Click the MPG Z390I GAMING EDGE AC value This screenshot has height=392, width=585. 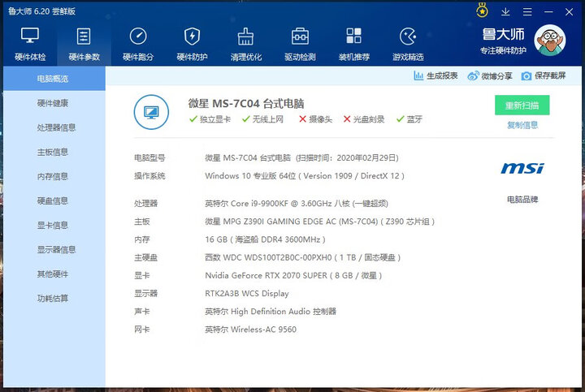coord(320,222)
